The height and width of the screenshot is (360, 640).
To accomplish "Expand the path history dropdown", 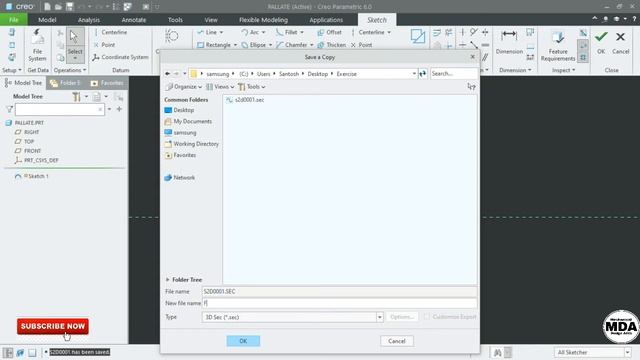I will [414, 74].
